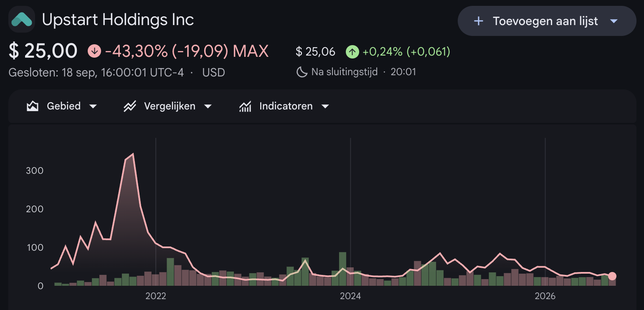Expand the Gebied chart type arrow
This screenshot has width=644, height=310.
coord(93,107)
